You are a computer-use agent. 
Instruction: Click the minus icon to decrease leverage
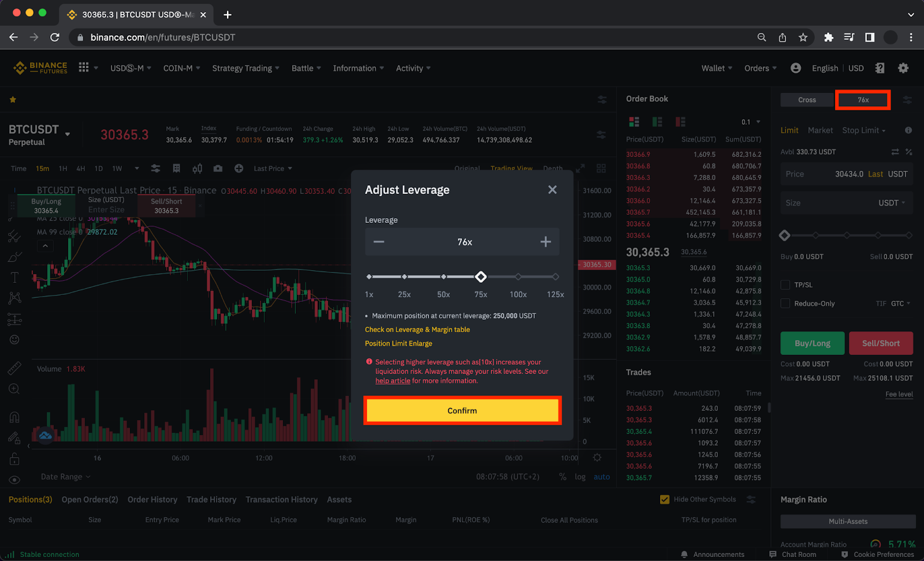pyautogui.click(x=379, y=242)
